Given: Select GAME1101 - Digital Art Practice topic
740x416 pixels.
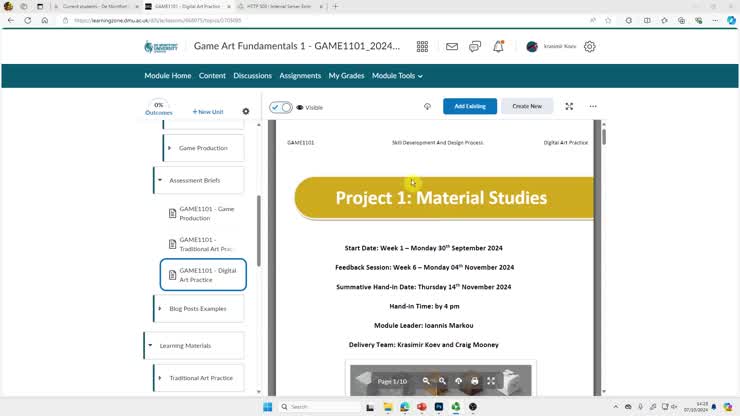Looking at the screenshot, I should pos(203,275).
